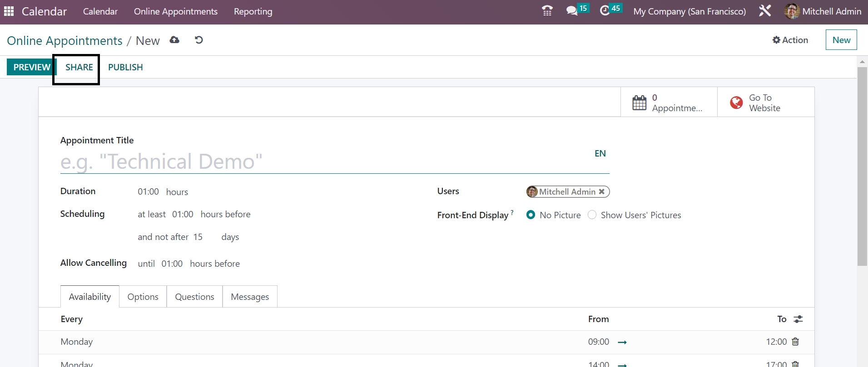868x367 pixels.
Task: Remove Mitchell Admin tag from Users
Action: (x=601, y=191)
